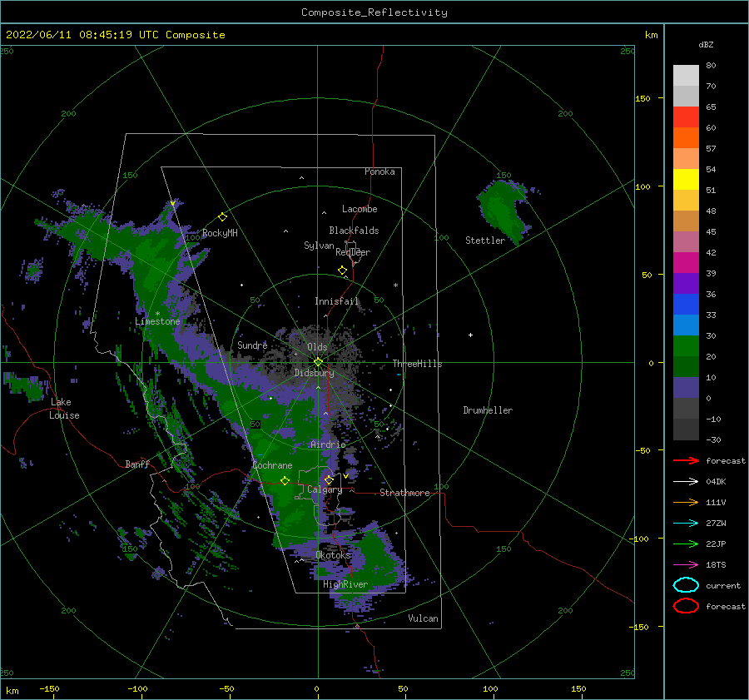Image resolution: width=749 pixels, height=700 pixels.
Task: Click the green 22JP arrow icon
Action: (686, 544)
